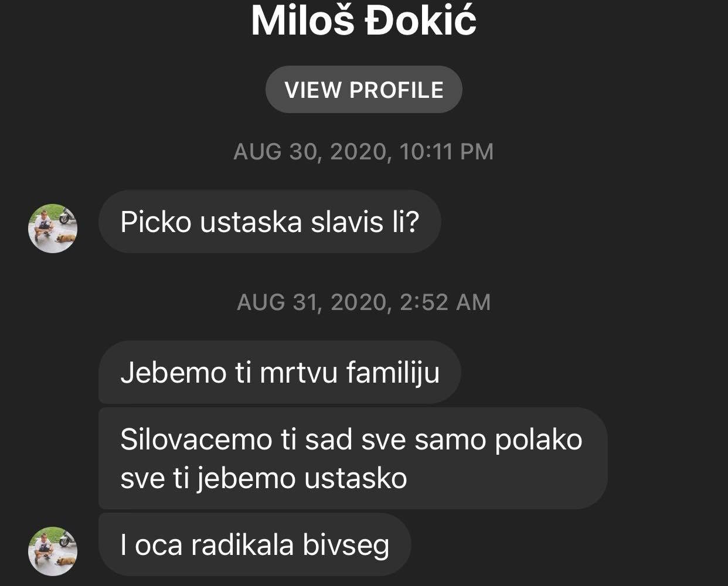Image resolution: width=728 pixels, height=586 pixels.
Task: Open the VIEW PROFILE button
Action: [x=363, y=90]
